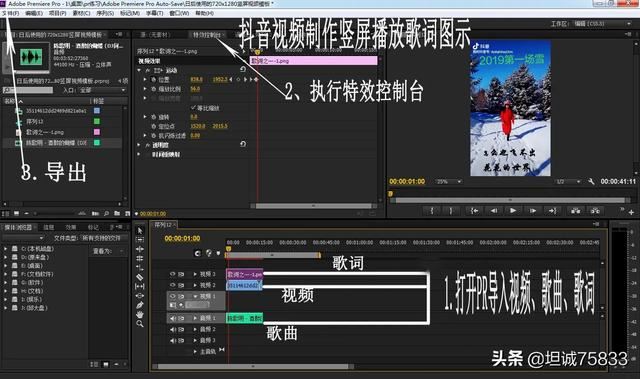Open the 字幕(T) menu
The width and height of the screenshot is (640, 379).
(154, 13)
